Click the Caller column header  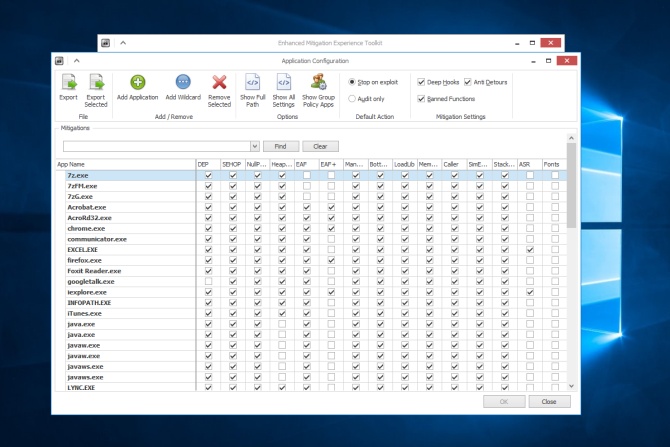click(454, 165)
